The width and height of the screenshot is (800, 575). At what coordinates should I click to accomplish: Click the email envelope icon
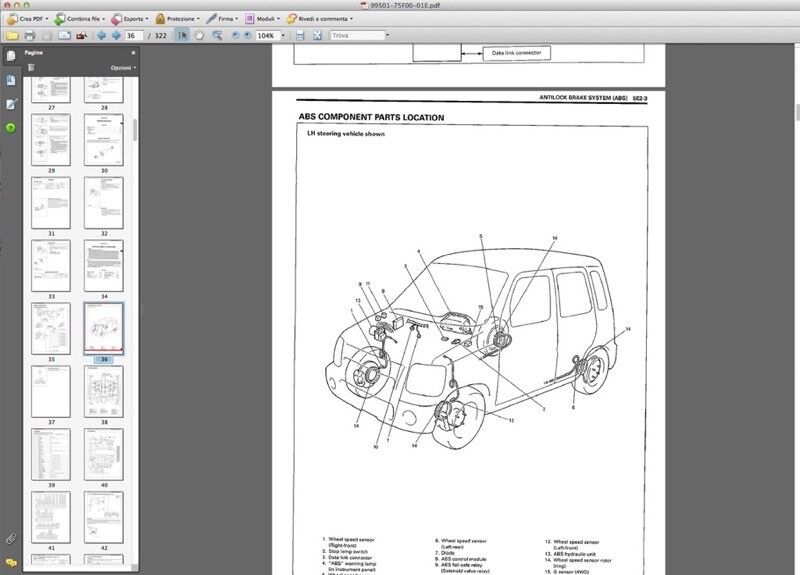[66, 35]
